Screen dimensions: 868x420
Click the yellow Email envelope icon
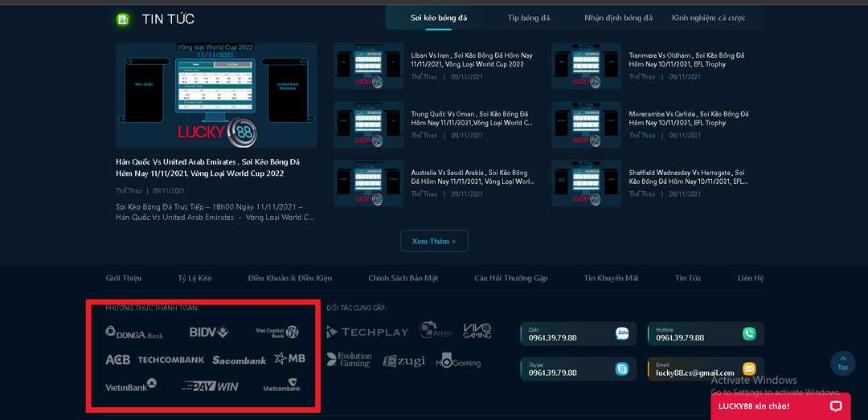click(x=749, y=369)
